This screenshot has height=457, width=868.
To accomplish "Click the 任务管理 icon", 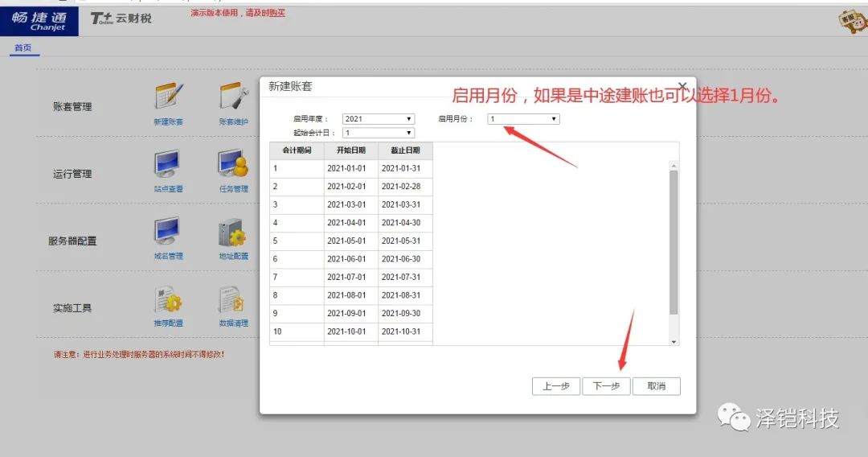I will coord(233,165).
